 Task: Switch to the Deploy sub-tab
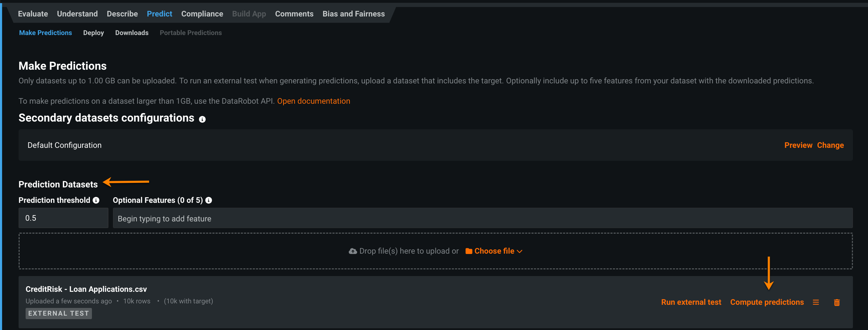click(x=93, y=33)
